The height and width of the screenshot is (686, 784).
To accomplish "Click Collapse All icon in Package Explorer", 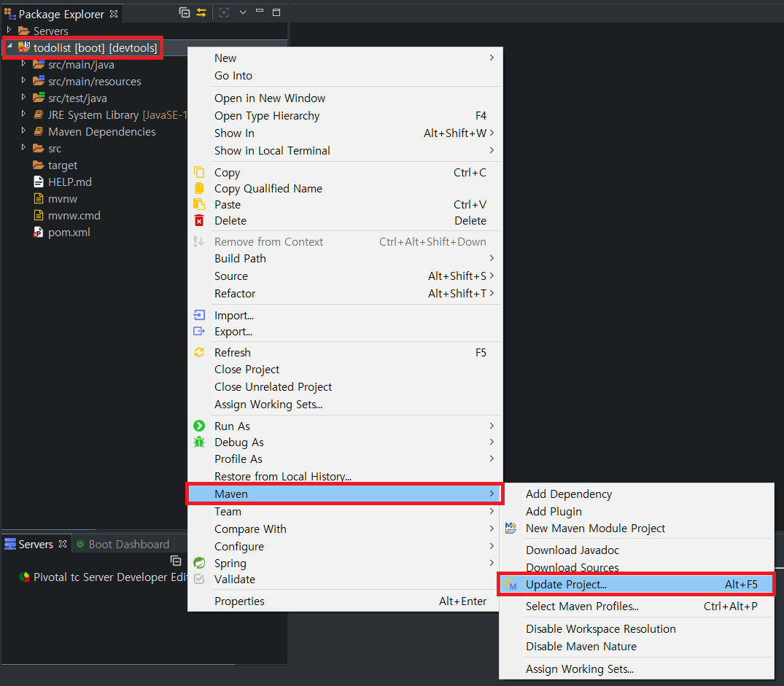I will tap(185, 12).
